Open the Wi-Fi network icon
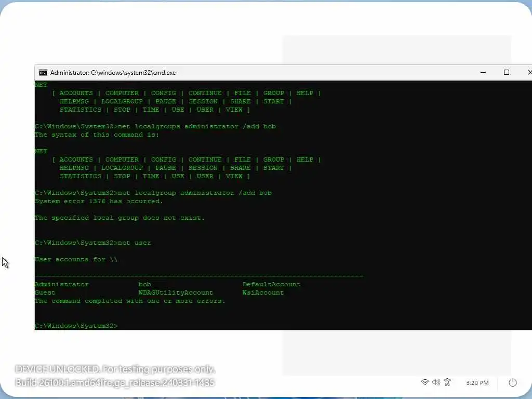 click(424, 382)
